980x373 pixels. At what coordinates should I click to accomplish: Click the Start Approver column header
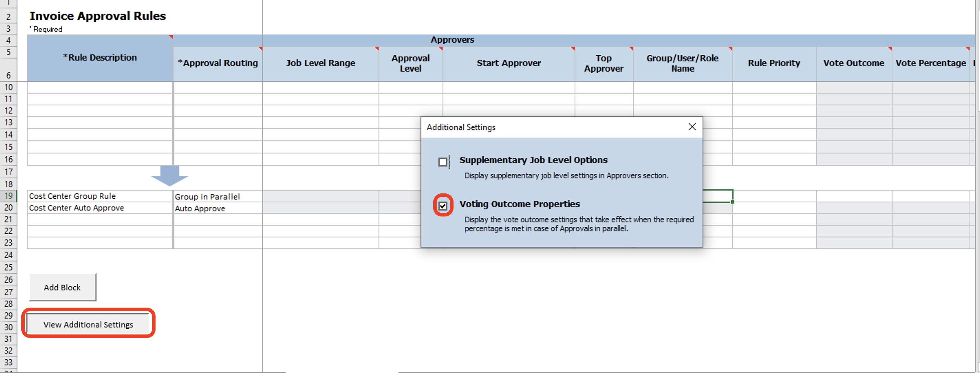click(x=509, y=64)
